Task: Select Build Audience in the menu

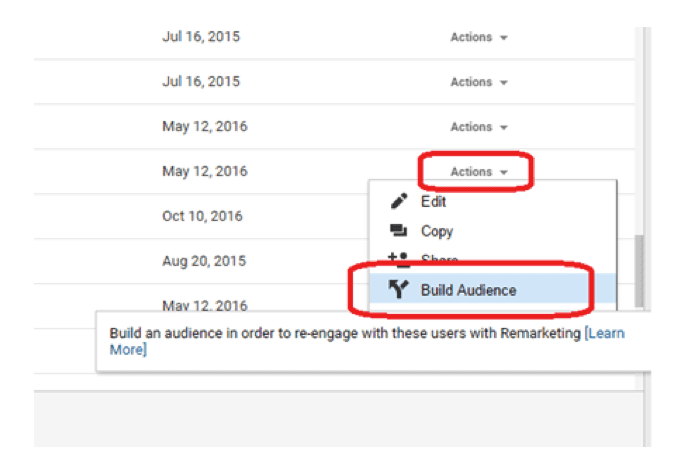Action: pyautogui.click(x=468, y=290)
